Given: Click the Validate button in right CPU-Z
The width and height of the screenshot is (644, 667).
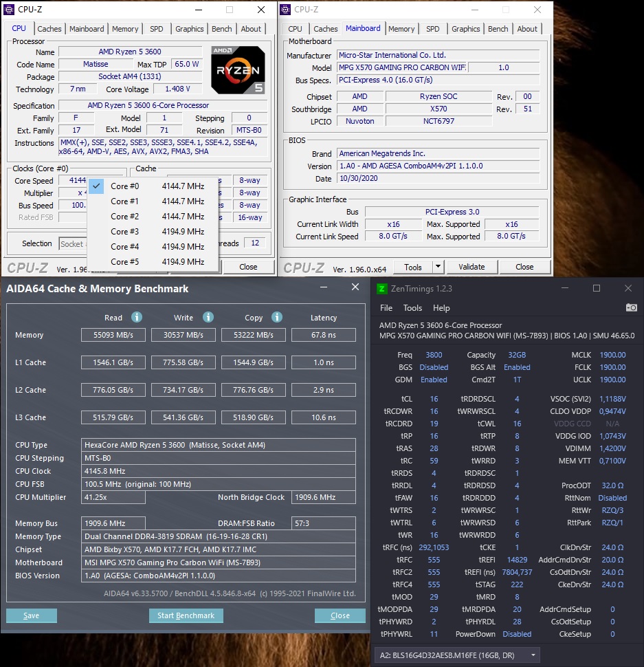Looking at the screenshot, I should click(x=471, y=267).
